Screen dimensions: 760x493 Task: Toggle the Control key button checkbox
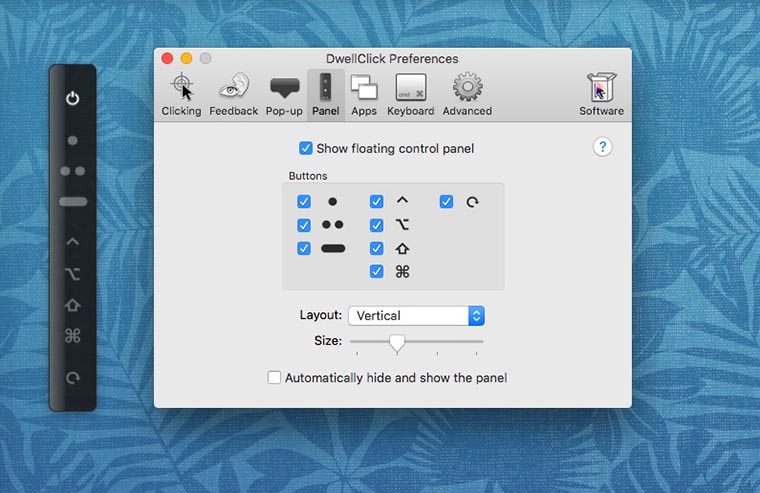(377, 202)
